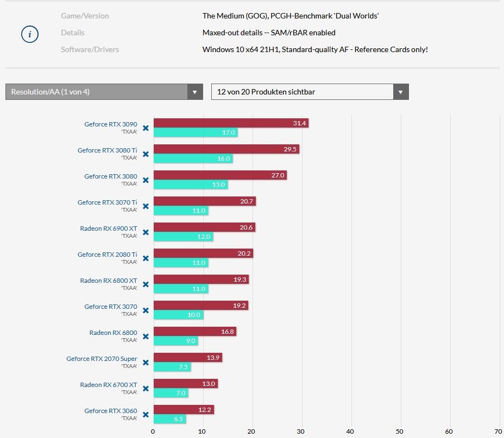Click the cyan 15.0 bar for RTX 3080
Screen dimensions: 504x438
coord(191,185)
